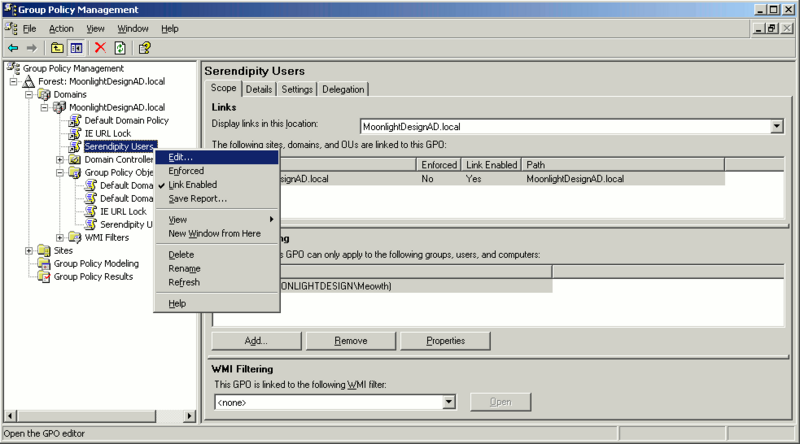Open the File menu
The height and width of the screenshot is (444, 800).
pos(29,29)
